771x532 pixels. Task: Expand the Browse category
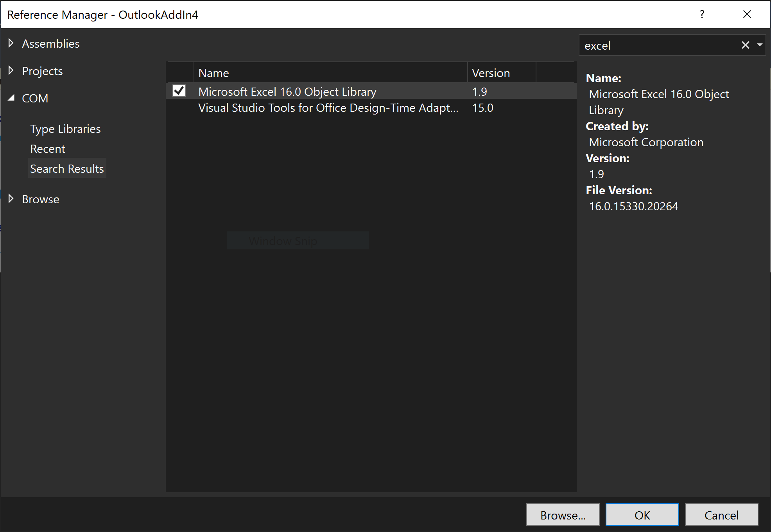[11, 199]
